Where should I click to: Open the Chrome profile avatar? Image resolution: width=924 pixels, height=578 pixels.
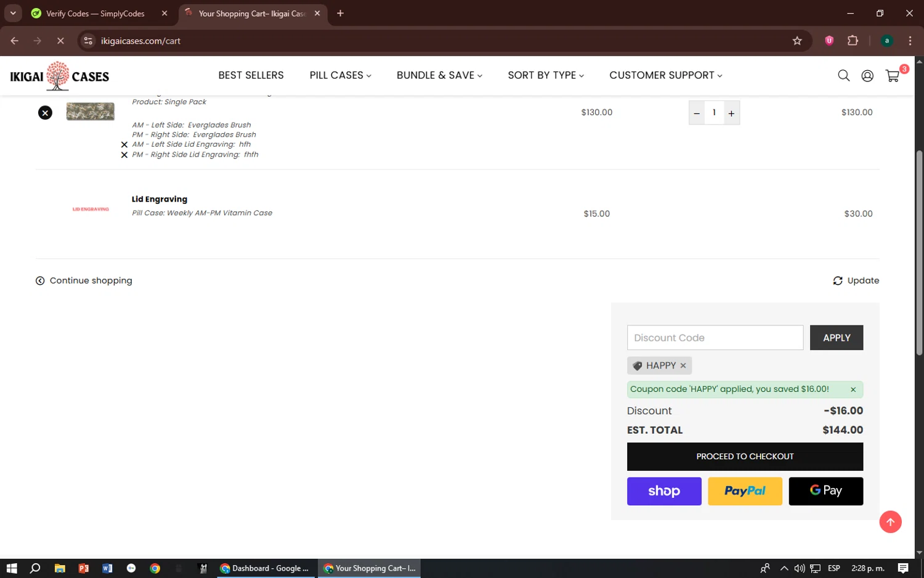coord(887,41)
